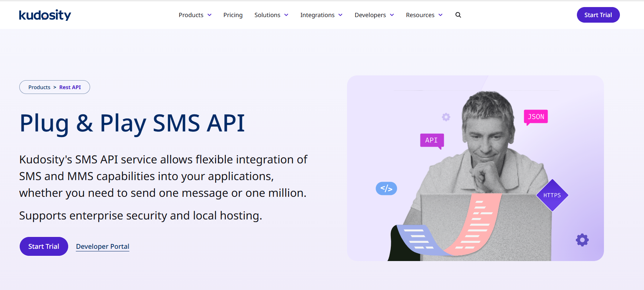Screen dimensions: 644x290
Task: Click the Kudosity logo
Action: (45, 15)
